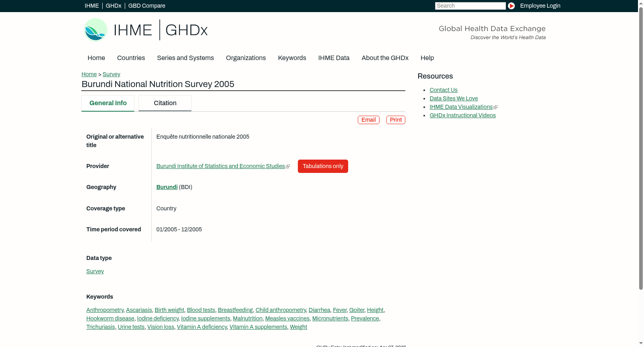The height and width of the screenshot is (347, 644).
Task: Open the Vision loss keyword link
Action: (161, 327)
